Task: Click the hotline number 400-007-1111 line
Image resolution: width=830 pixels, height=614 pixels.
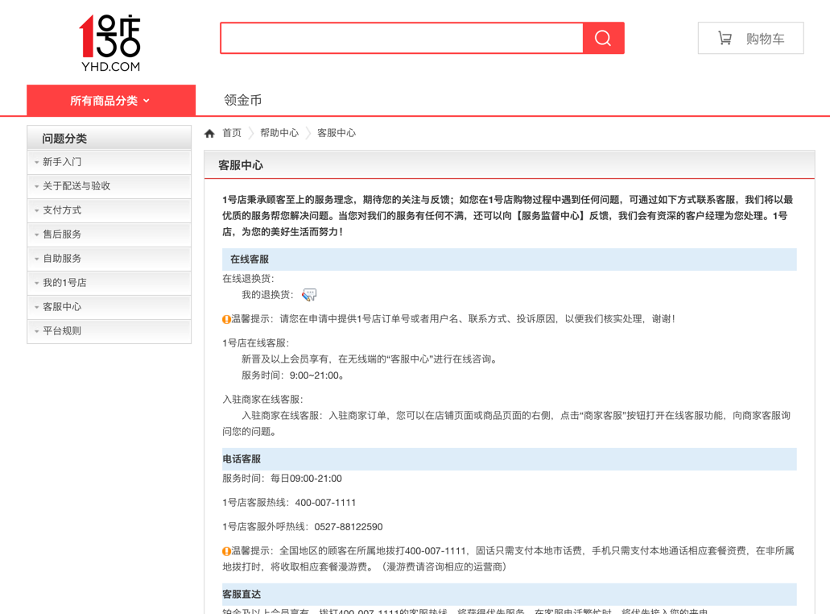Action: tap(289, 503)
